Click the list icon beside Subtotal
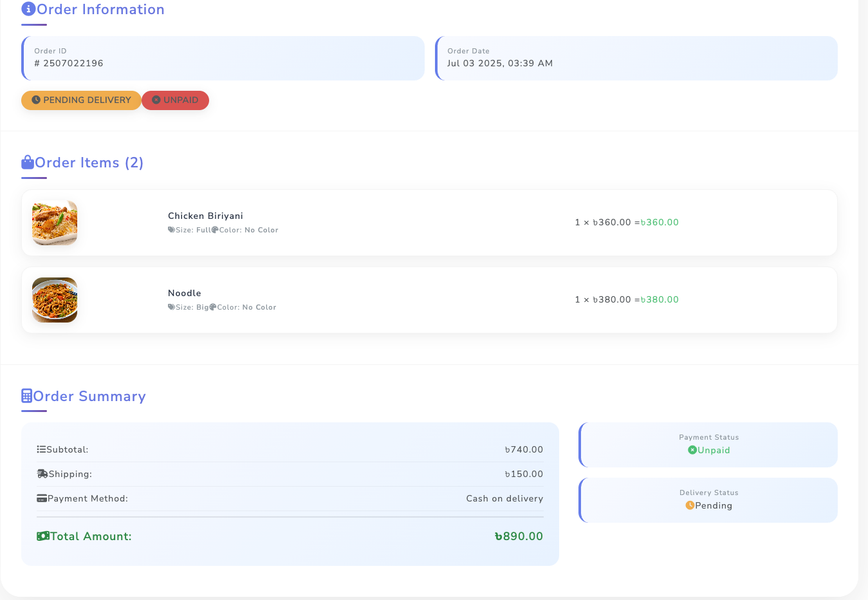Screen dimensions: 868x600 41,449
